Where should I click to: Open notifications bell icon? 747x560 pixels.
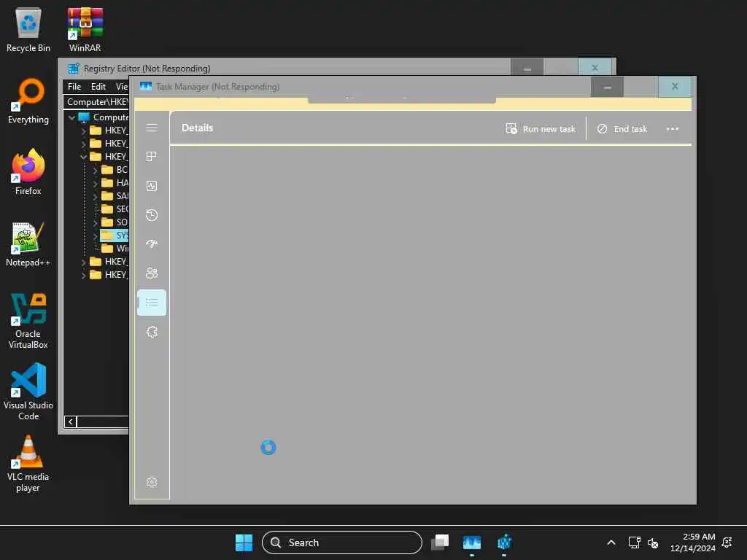[727, 542]
